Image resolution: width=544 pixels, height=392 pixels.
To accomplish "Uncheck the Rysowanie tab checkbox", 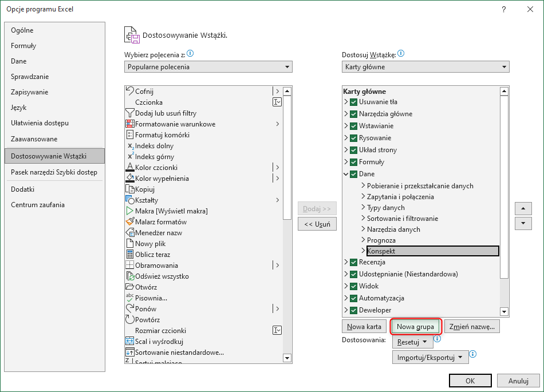I will click(x=353, y=138).
